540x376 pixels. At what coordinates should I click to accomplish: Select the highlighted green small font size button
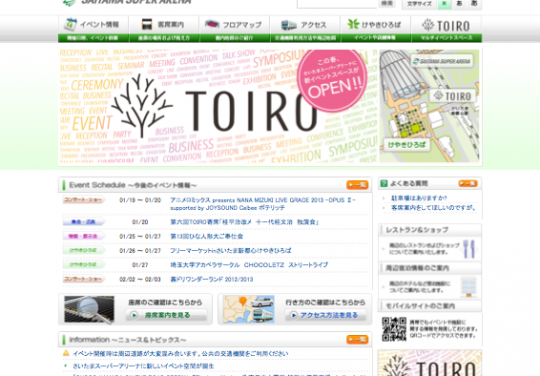444,4
